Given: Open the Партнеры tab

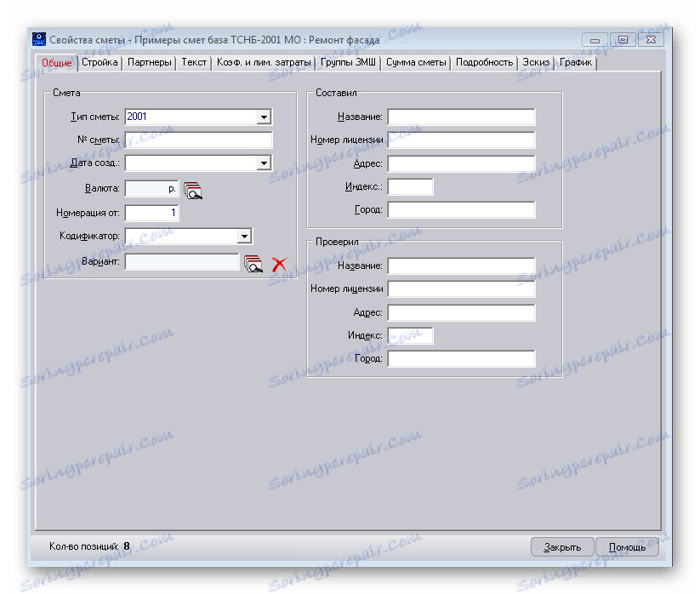Looking at the screenshot, I should 150,62.
